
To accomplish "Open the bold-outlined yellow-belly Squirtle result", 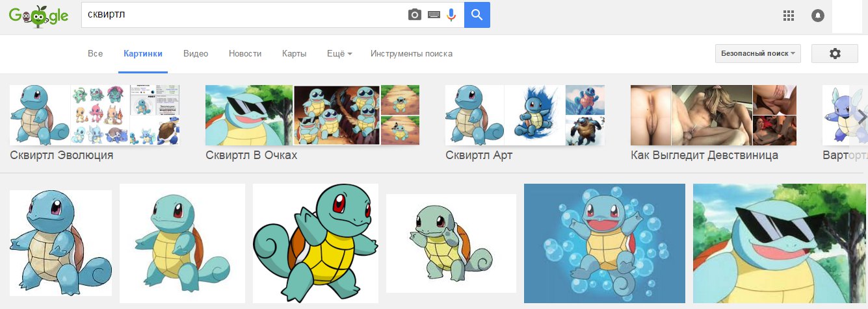I will pyautogui.click(x=316, y=243).
